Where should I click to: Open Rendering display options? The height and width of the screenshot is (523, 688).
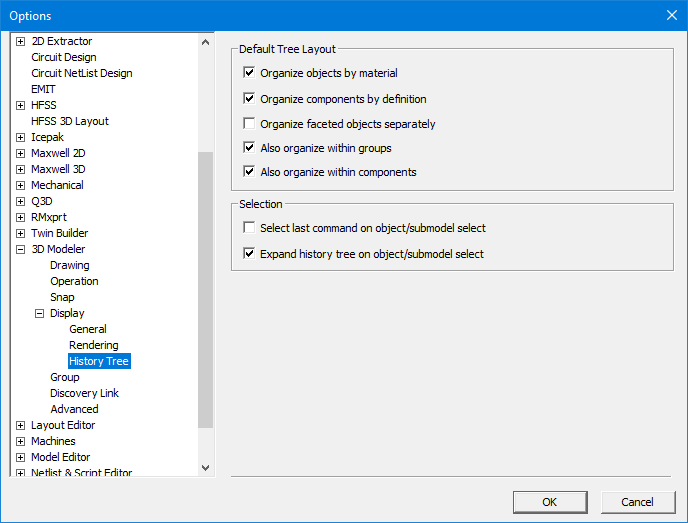(x=93, y=345)
